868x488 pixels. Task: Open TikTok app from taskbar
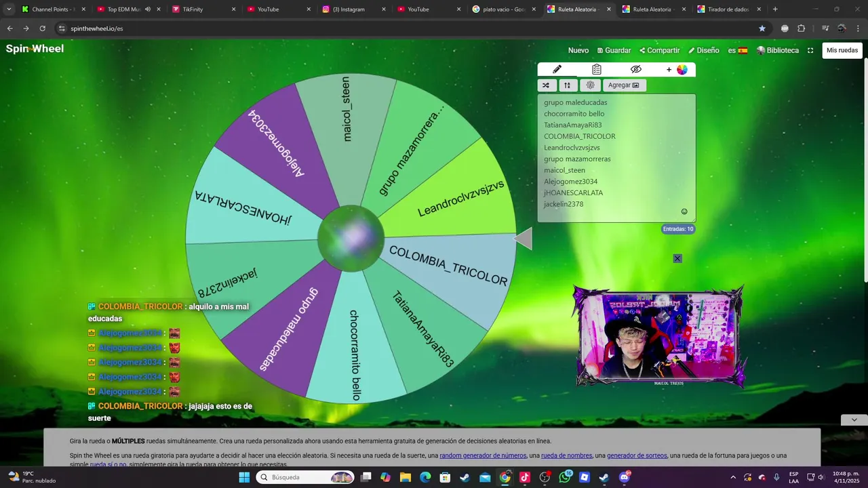pos(525,477)
